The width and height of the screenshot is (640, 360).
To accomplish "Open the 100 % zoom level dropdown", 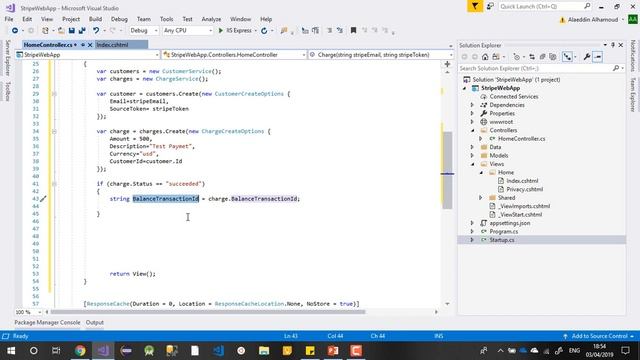I will (28, 312).
